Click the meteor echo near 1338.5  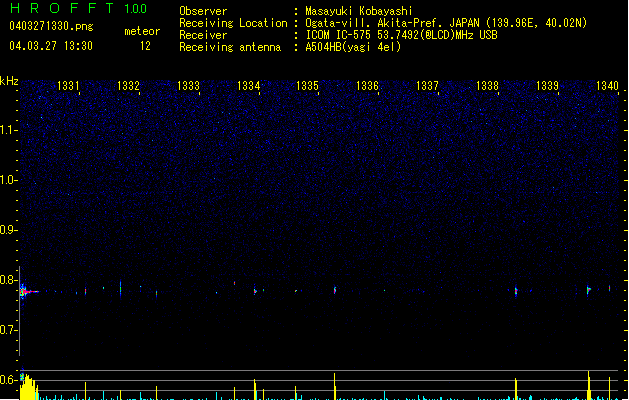click(x=516, y=291)
